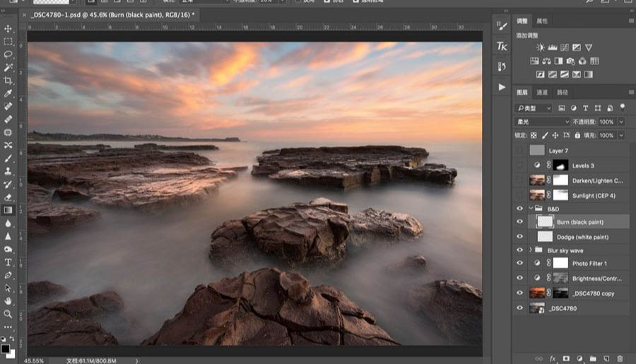Open the layer opacity dropdown arrow

pos(621,122)
